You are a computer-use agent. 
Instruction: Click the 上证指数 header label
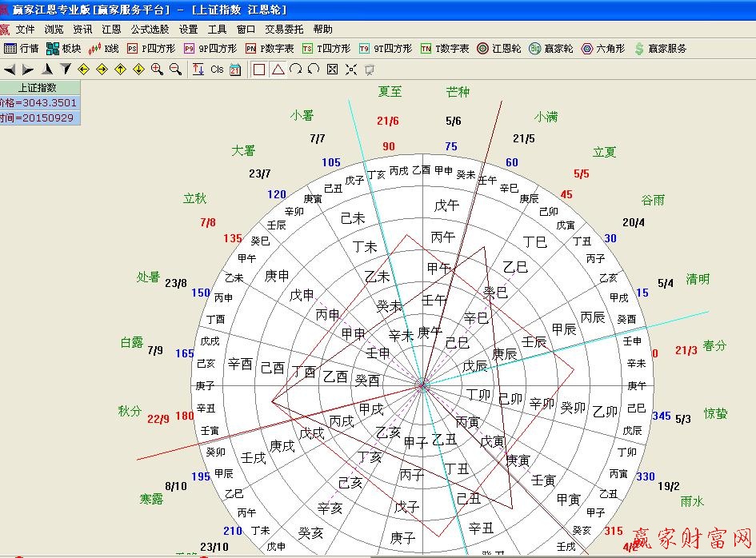click(x=38, y=88)
